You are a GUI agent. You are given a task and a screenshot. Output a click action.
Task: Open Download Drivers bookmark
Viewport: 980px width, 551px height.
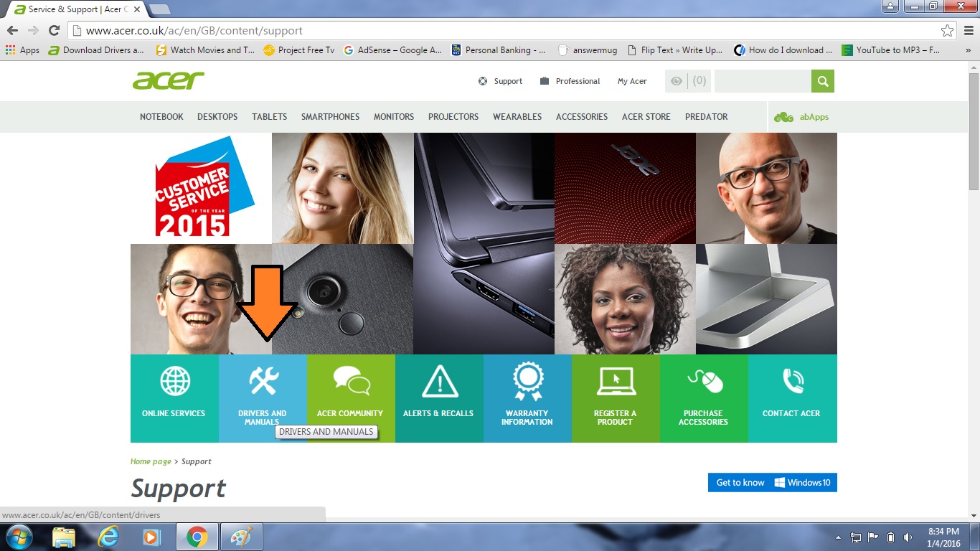coord(96,50)
